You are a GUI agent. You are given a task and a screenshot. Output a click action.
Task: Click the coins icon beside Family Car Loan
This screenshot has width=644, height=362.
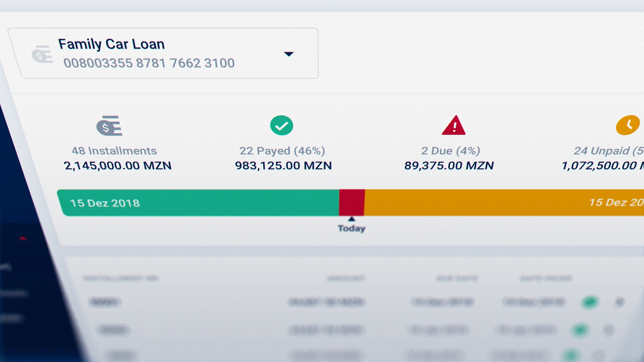(42, 54)
